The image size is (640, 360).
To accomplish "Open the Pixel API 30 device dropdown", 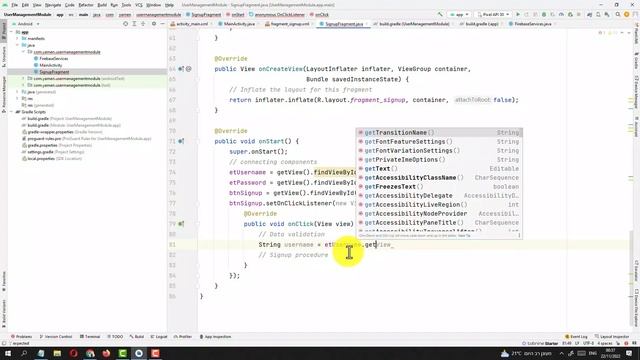I will (493, 14).
